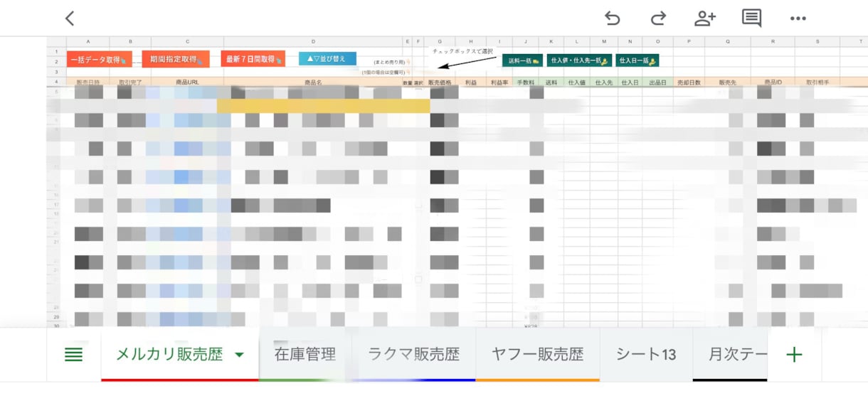Select the 手数料 header cell
The width and height of the screenshot is (868, 401).
click(526, 82)
